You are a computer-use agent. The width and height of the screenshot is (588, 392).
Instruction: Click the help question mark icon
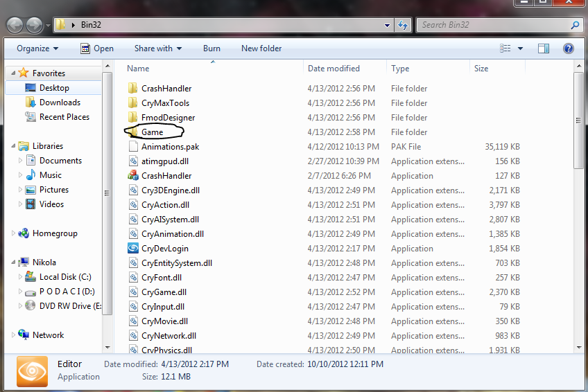point(568,48)
